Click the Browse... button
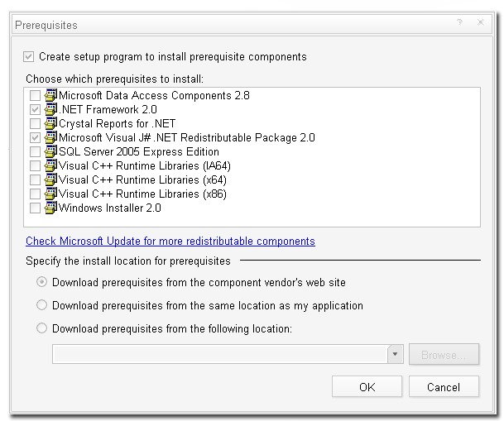 click(444, 355)
